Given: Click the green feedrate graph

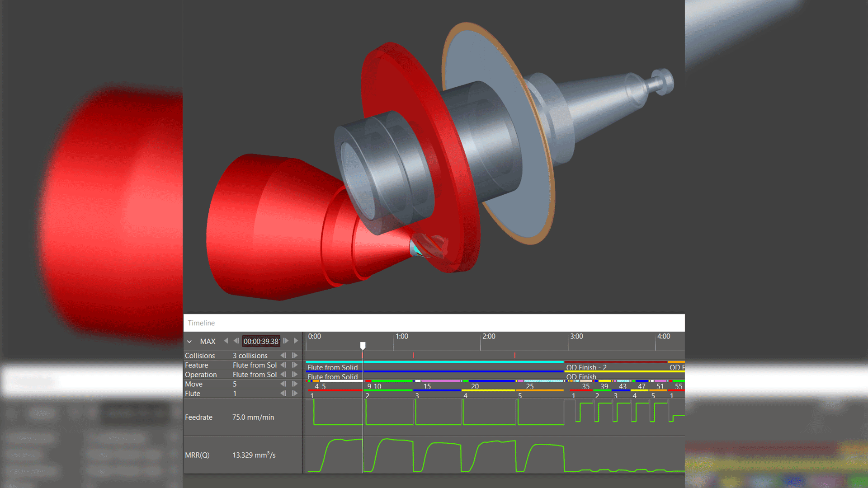Looking at the screenshot, I should click(x=495, y=413).
